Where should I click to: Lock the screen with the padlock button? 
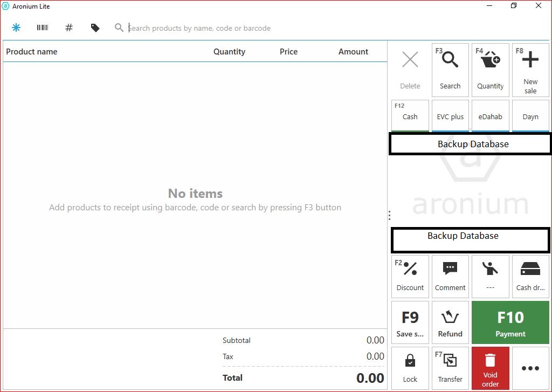pyautogui.click(x=410, y=368)
